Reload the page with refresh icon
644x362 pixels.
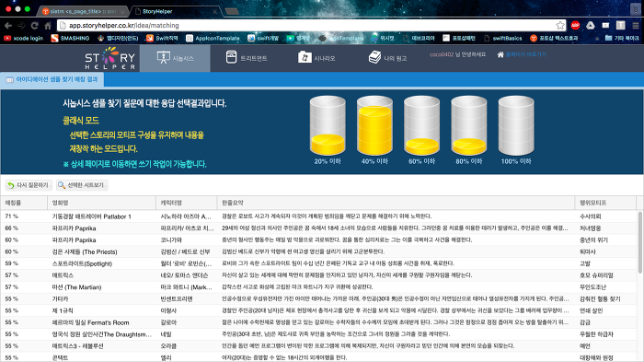35,26
